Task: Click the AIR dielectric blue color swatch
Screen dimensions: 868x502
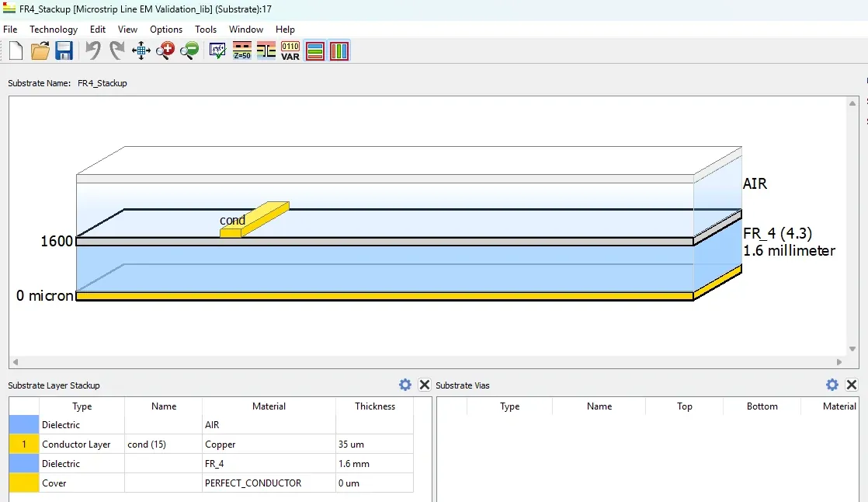Action: point(24,424)
